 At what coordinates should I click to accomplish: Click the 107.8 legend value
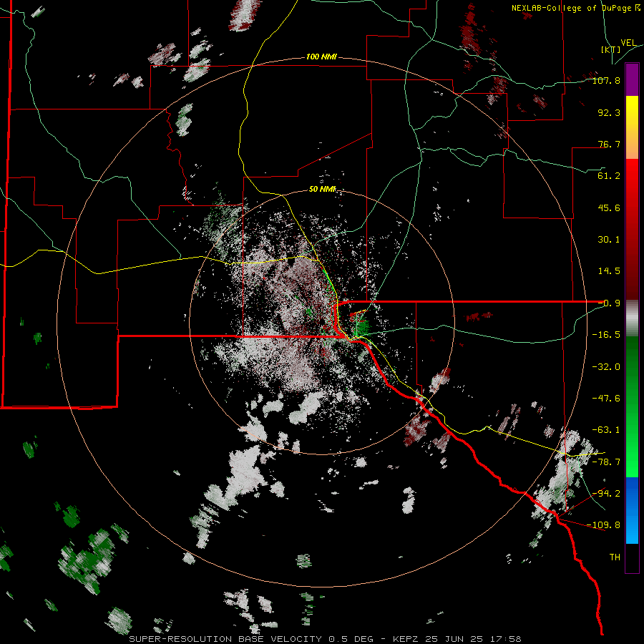coord(606,80)
